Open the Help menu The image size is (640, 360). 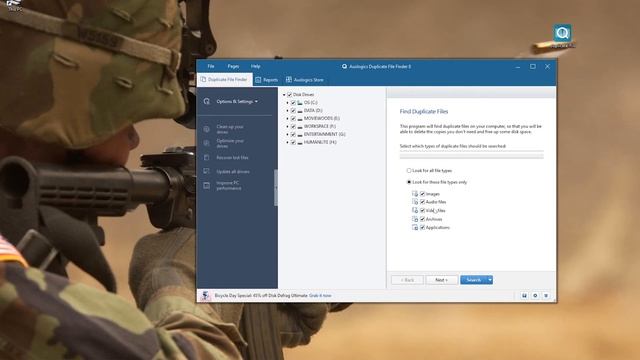point(256,66)
